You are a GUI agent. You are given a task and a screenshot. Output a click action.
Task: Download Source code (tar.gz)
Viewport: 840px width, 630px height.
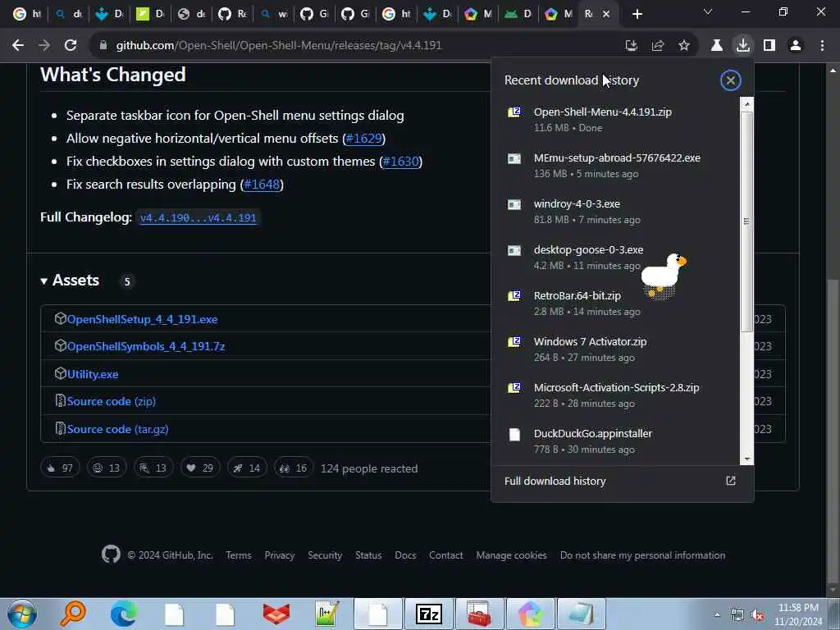pos(117,429)
